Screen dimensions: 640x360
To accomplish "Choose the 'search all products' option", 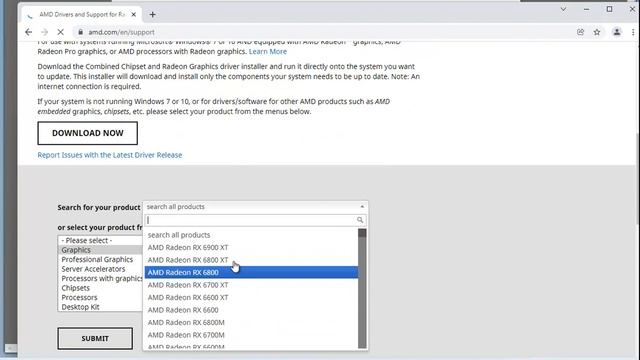I will pyautogui.click(x=251, y=235).
